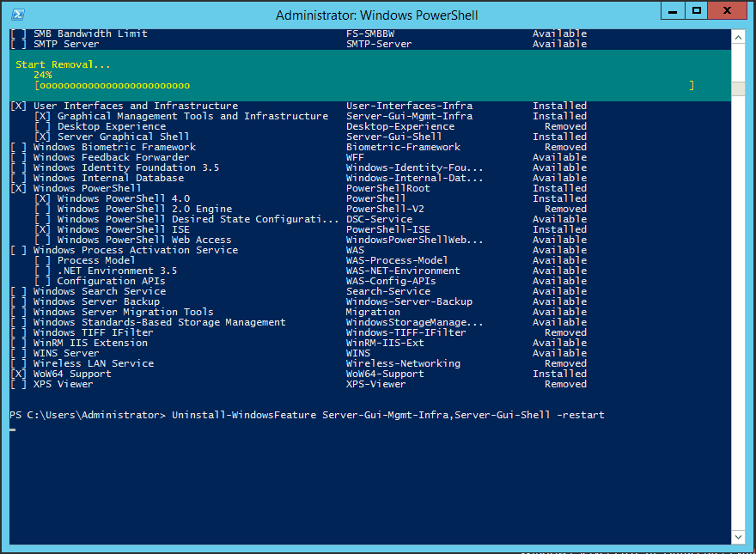Click 'Server-Gui-Shell' in the name column
Viewport: 756px width, 554px height.
tap(394, 137)
